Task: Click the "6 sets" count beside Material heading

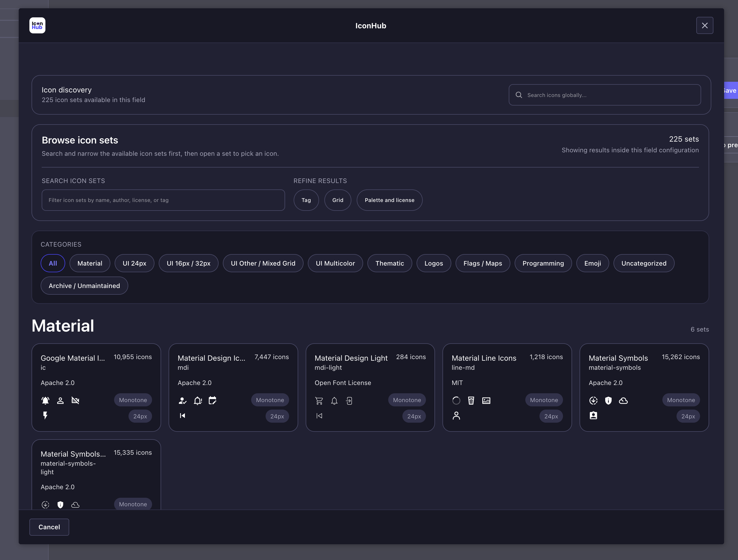Action: 700,329
